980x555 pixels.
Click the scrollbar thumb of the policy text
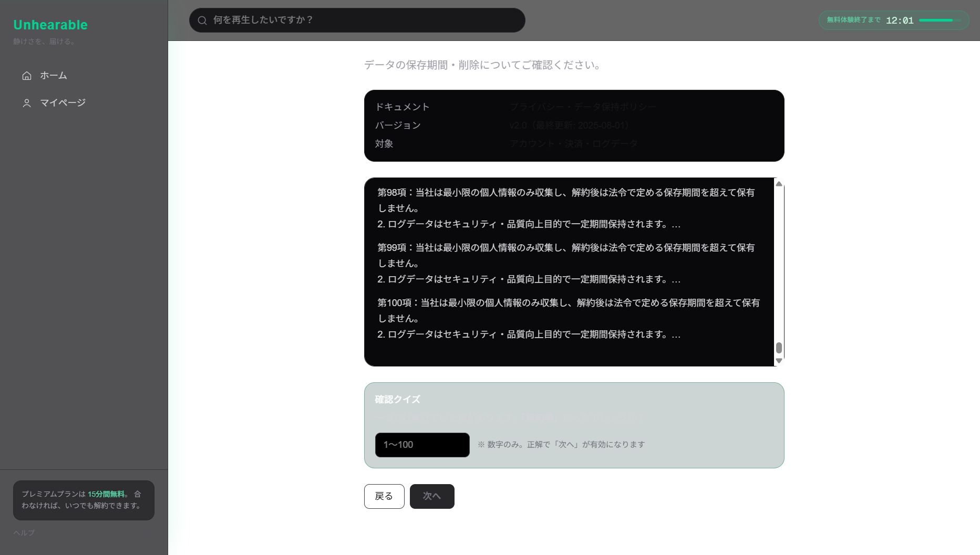779,348
